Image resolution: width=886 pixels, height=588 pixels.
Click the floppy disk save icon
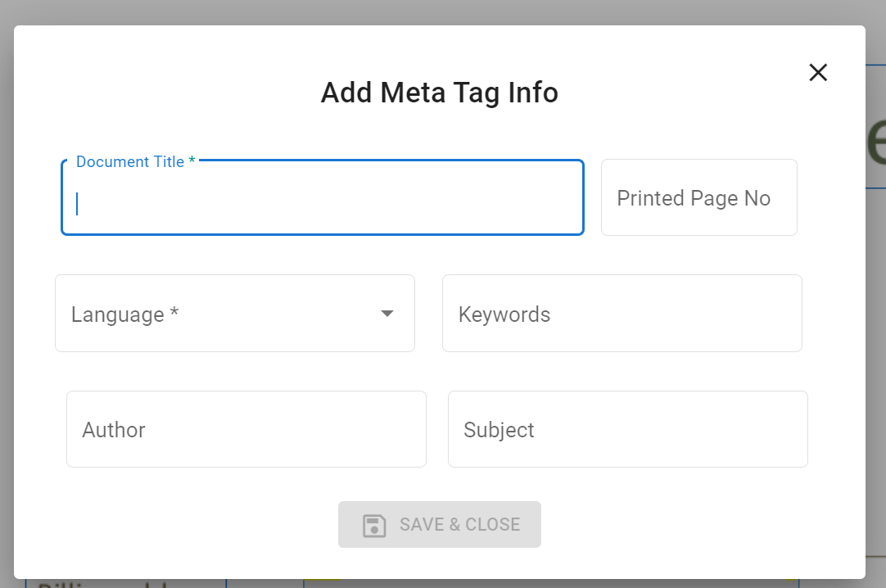click(374, 525)
